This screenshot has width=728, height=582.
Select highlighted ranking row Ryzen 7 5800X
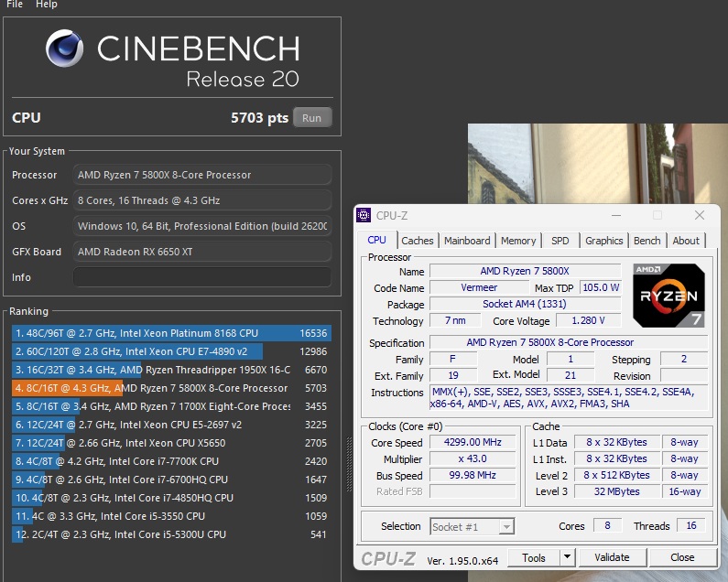(x=171, y=388)
